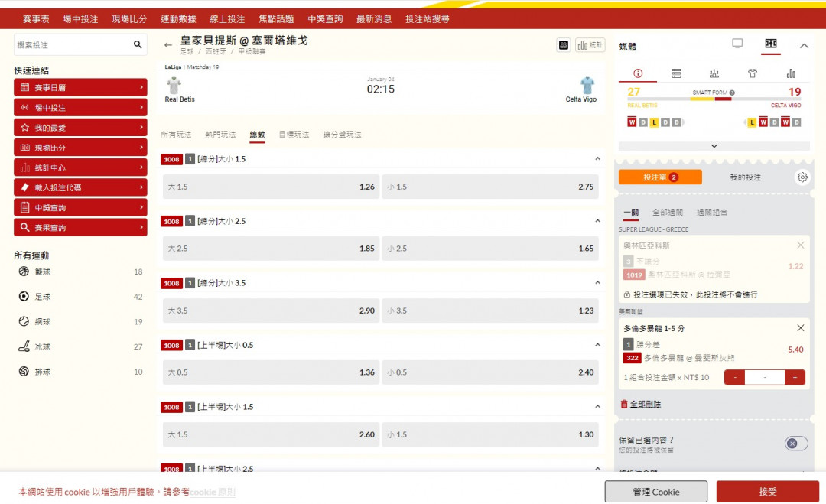The height and width of the screenshot is (504, 826).
Task: Open 最新消息 in top menu
Action: [x=373, y=19]
